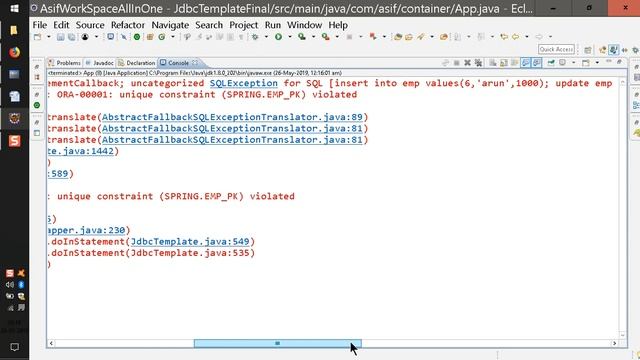Switch to the Javadoc tab

(x=100, y=63)
